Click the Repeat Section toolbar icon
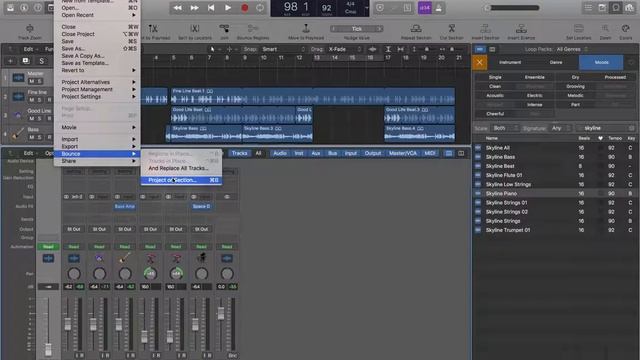Image resolution: width=640 pixels, height=360 pixels. pos(416,29)
